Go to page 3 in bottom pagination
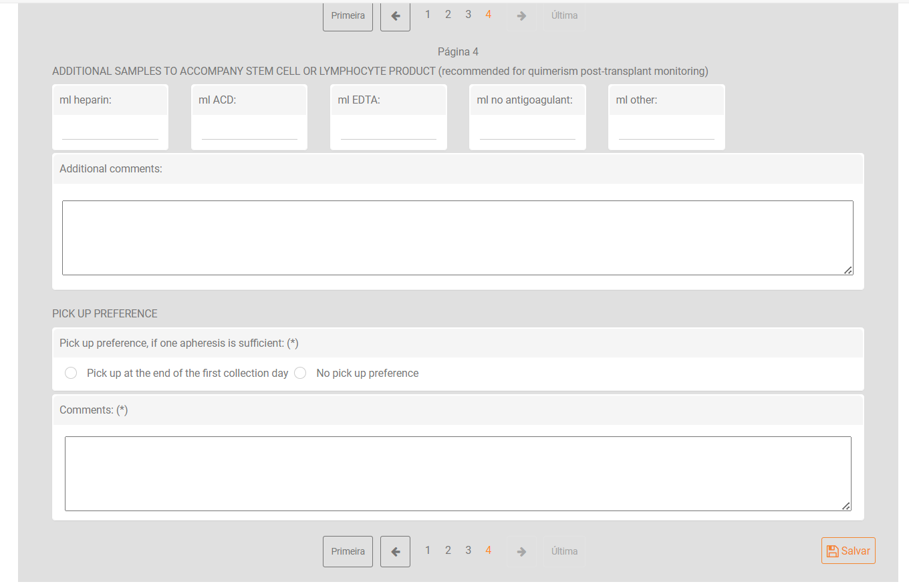 point(468,551)
